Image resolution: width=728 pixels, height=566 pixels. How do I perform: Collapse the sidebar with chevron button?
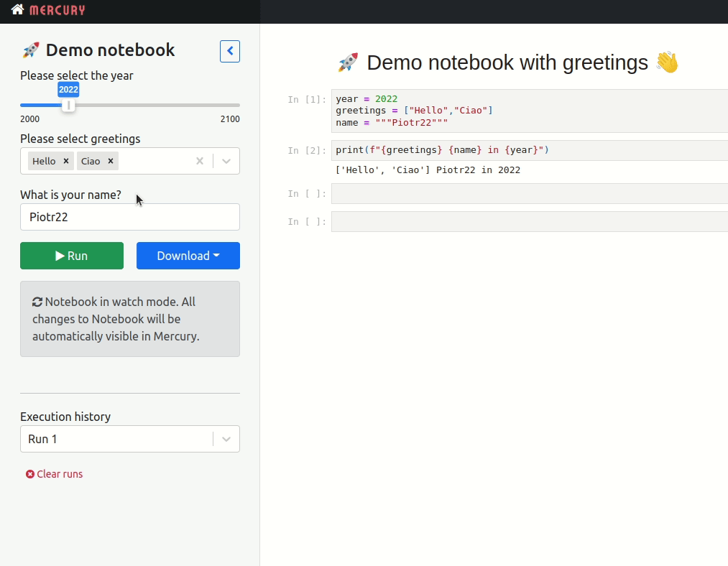point(230,51)
